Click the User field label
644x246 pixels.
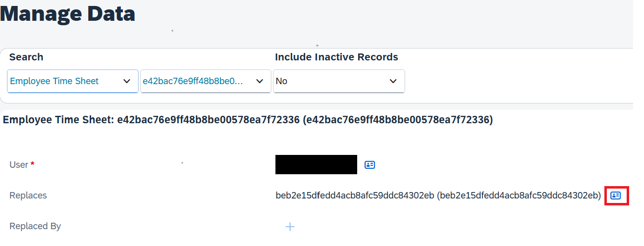19,165
